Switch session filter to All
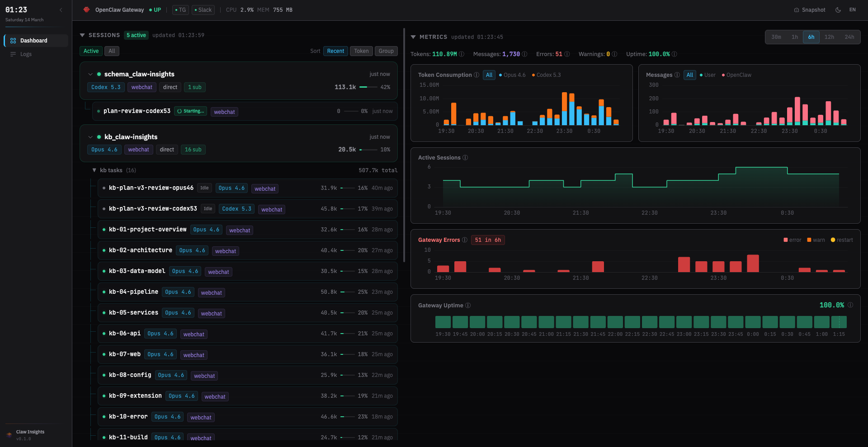Image resolution: width=868 pixels, height=447 pixels. pos(111,51)
